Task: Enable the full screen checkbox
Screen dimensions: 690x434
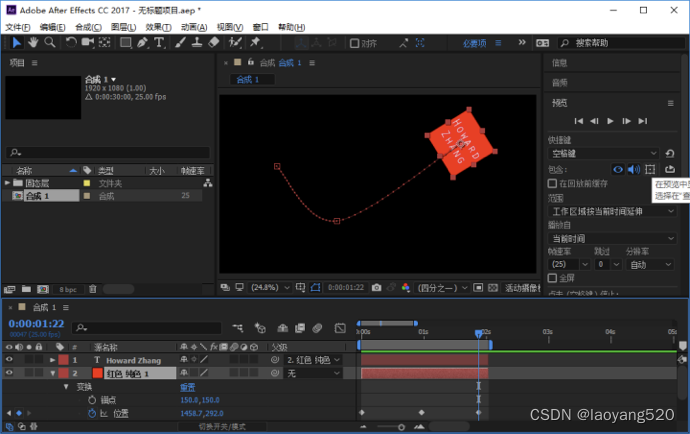Action: click(x=552, y=278)
